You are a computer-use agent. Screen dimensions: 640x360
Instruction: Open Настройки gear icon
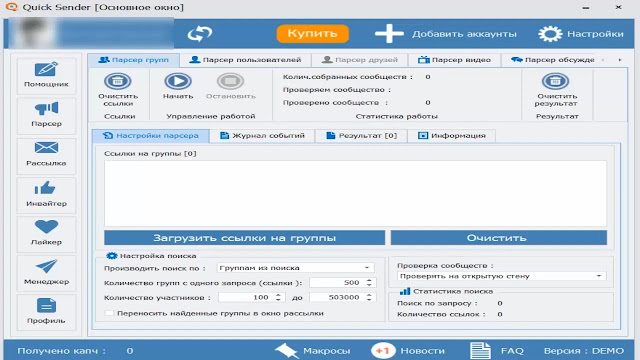click(x=550, y=34)
